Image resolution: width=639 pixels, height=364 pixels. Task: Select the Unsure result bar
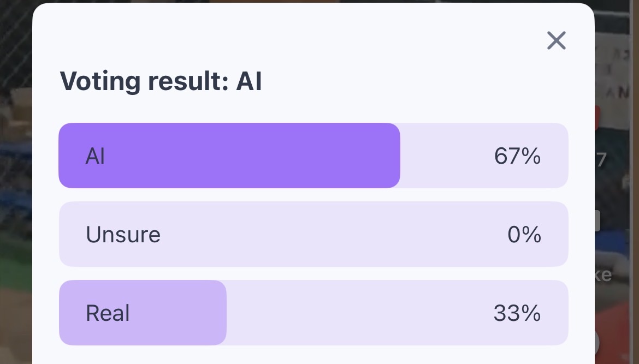pyautogui.click(x=313, y=234)
